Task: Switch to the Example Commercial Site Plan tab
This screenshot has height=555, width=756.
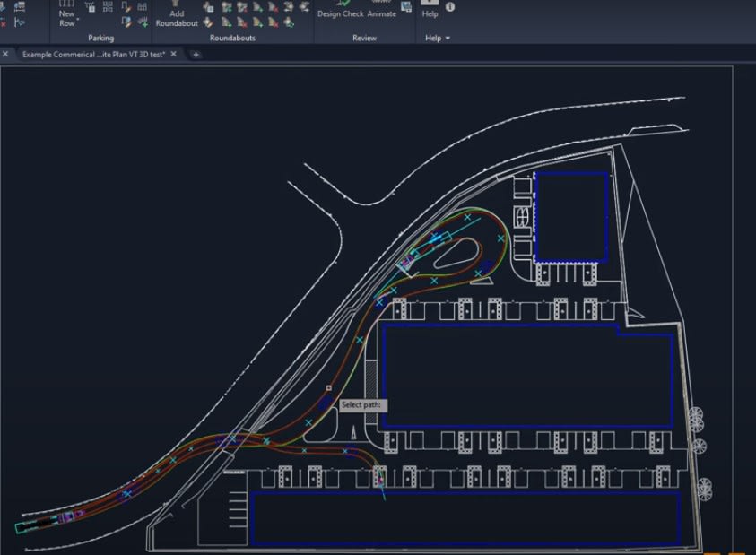Action: 94,55
